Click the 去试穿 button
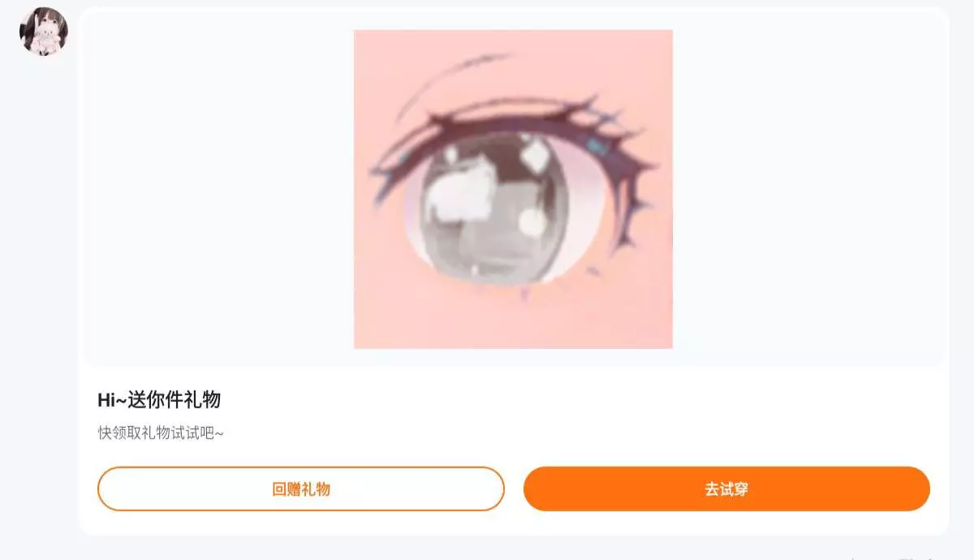 (726, 489)
